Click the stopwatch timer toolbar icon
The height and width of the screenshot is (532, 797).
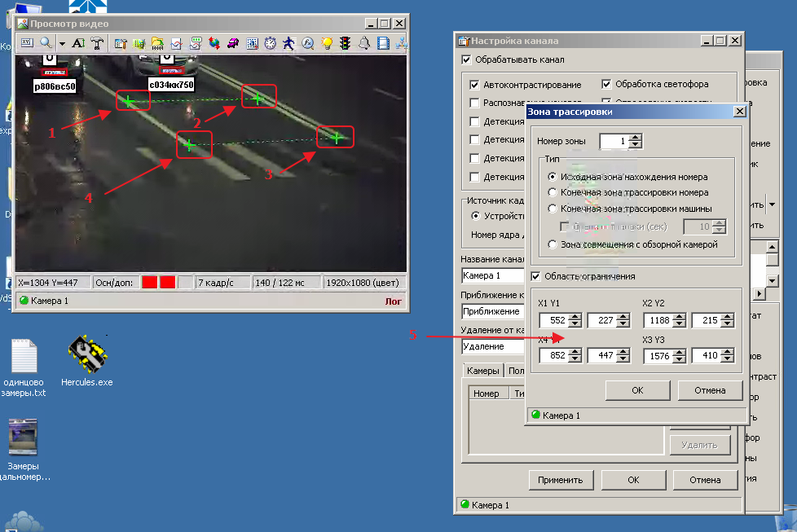tap(270, 43)
